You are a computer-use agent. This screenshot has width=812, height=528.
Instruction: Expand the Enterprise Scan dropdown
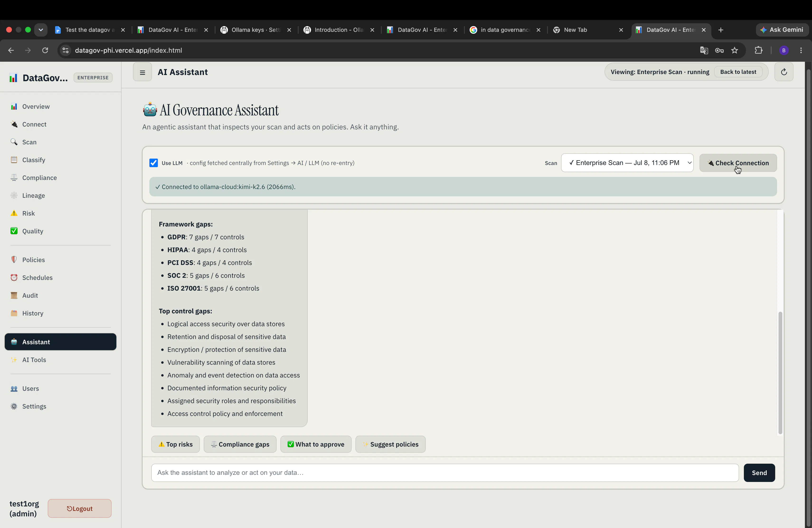[627, 163]
